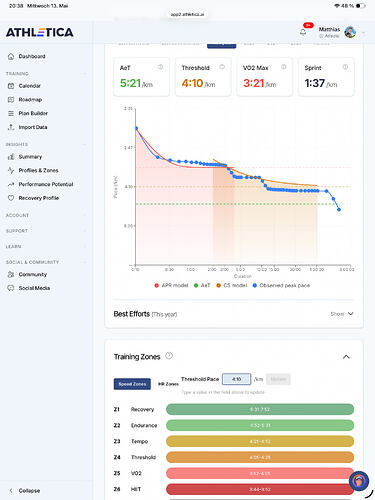Click Z3 Tempo zone bar
This screenshot has width=375, height=500.
[x=260, y=441]
